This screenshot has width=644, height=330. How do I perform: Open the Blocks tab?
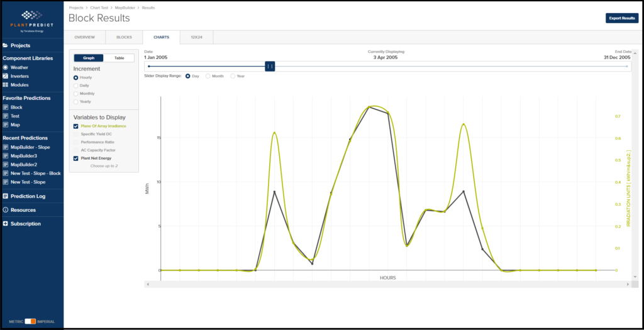click(124, 37)
